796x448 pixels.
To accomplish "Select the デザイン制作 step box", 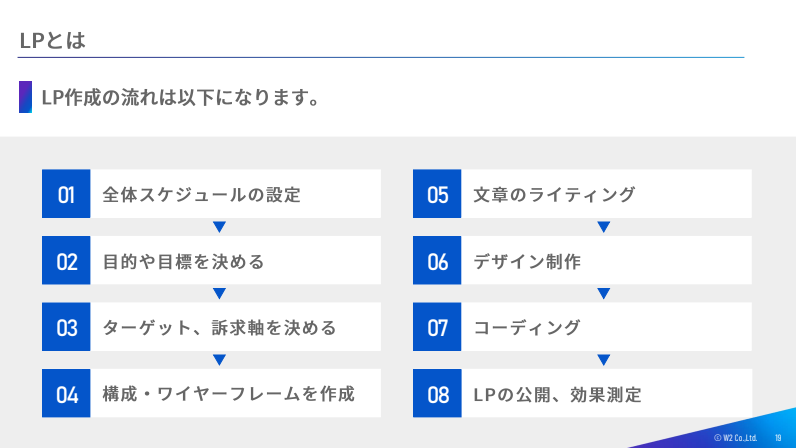I will point(582,260).
